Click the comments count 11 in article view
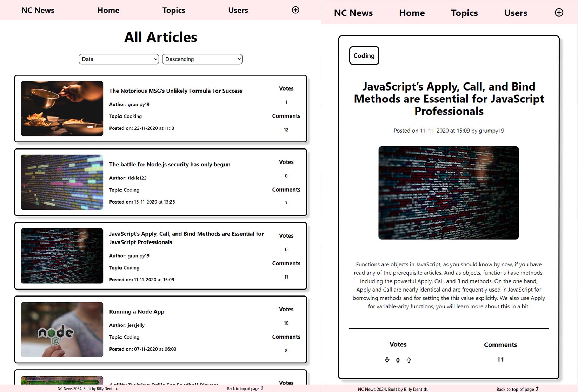578x392 pixels. click(500, 359)
